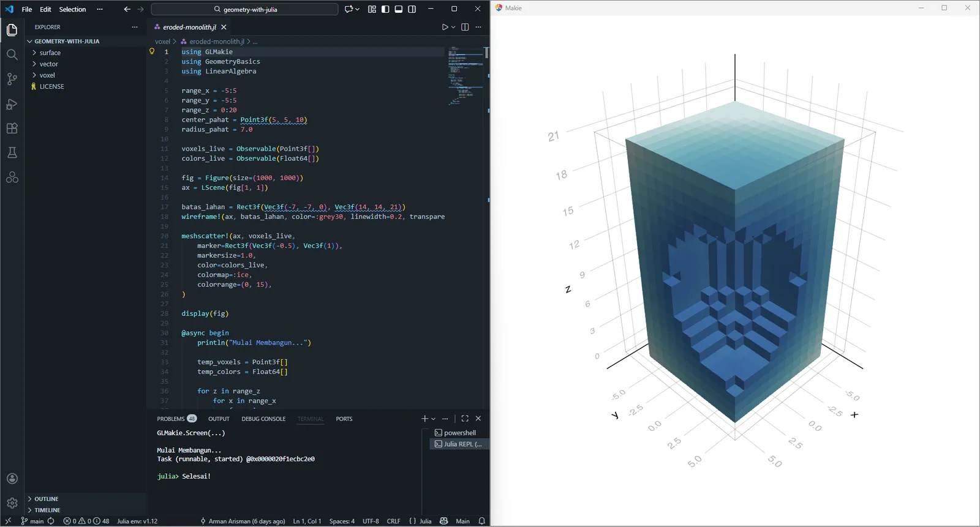
Task: Select the Julia REPL terminal
Action: click(x=459, y=444)
